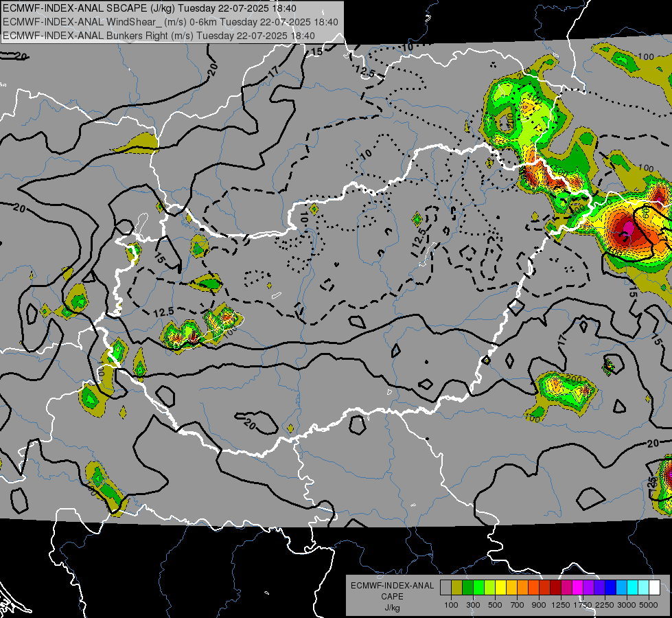Click the legend value label 500
This screenshot has width=672, height=618.
pos(495,605)
